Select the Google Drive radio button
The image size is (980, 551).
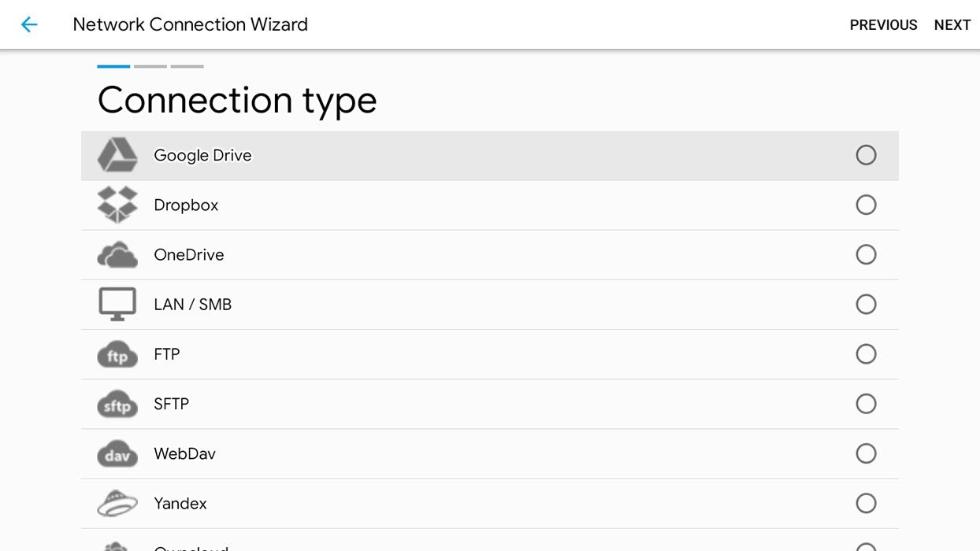866,155
